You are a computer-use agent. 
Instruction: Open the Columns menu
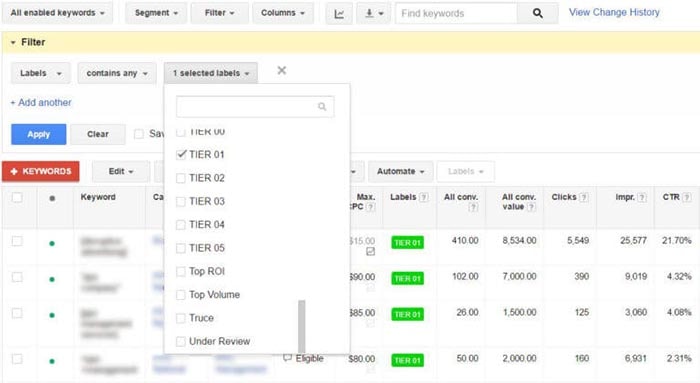pyautogui.click(x=283, y=13)
